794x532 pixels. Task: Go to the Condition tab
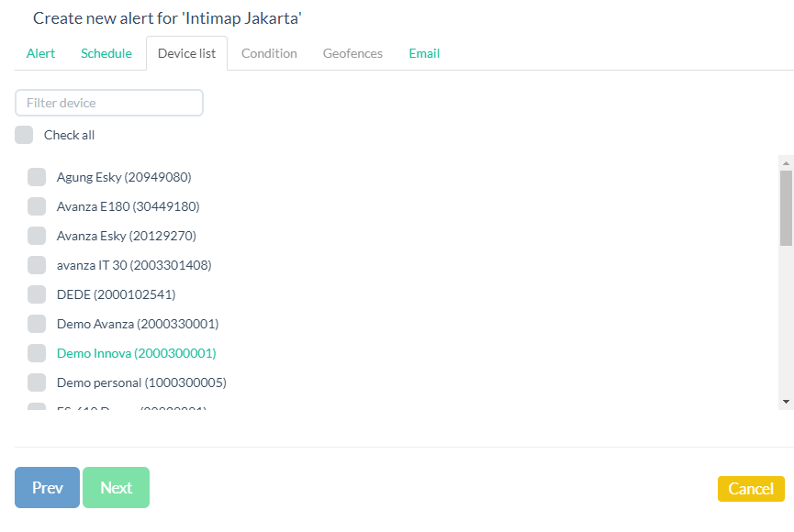point(269,53)
